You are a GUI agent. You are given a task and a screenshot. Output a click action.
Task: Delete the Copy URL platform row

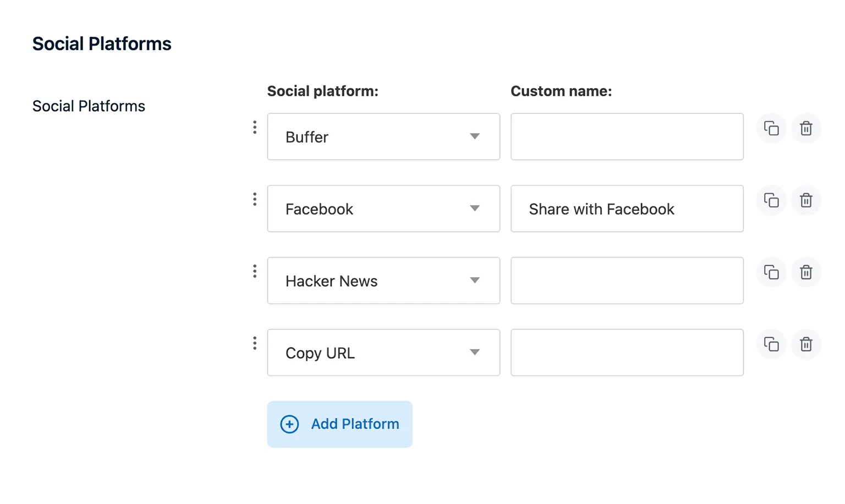pyautogui.click(x=806, y=344)
